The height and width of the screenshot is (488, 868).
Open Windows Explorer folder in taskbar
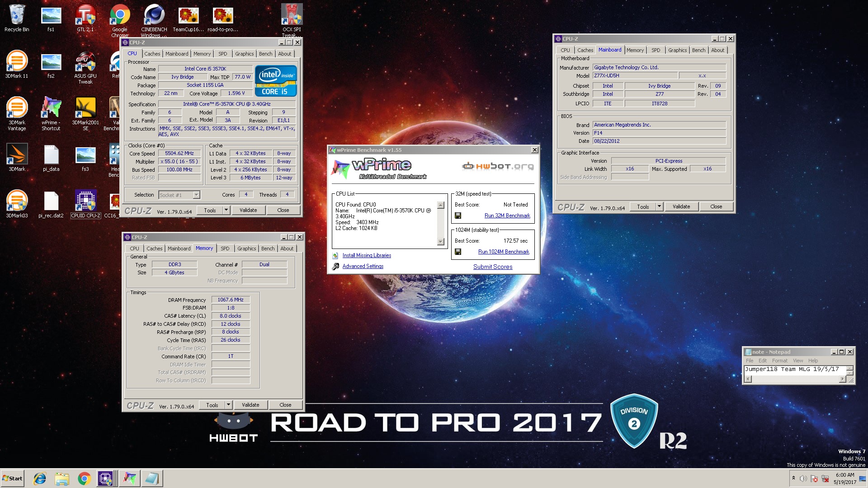(x=62, y=479)
